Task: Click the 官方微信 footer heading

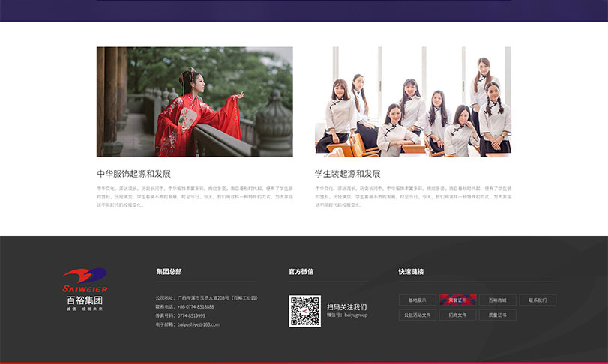Action: (301, 271)
